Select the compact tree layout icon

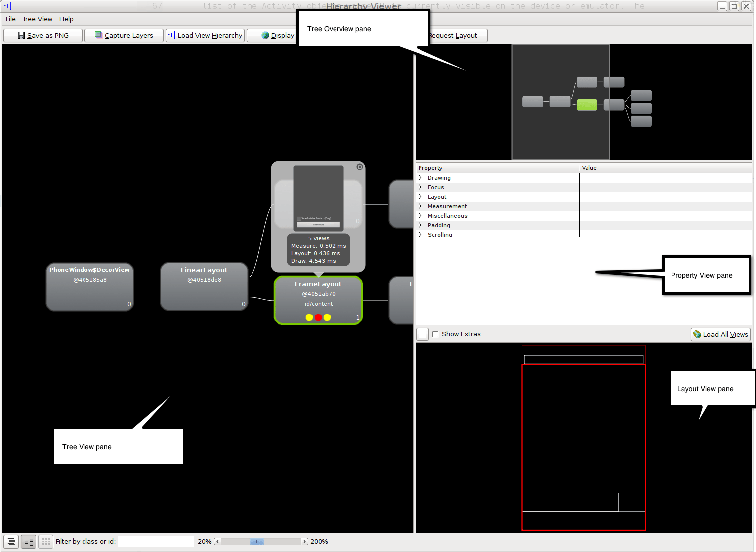[28, 541]
